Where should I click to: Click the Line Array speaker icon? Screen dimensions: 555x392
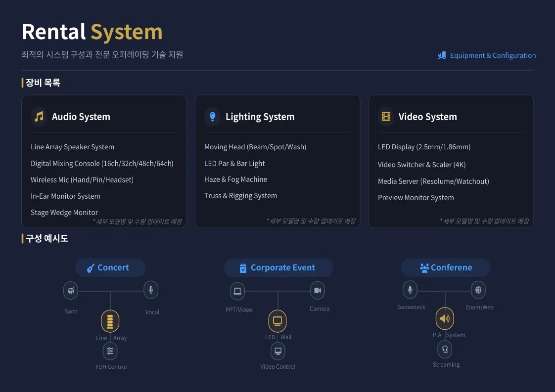click(x=110, y=321)
